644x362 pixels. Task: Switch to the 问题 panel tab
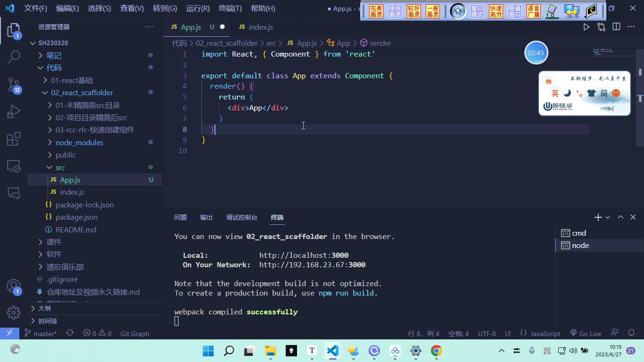pos(181,217)
